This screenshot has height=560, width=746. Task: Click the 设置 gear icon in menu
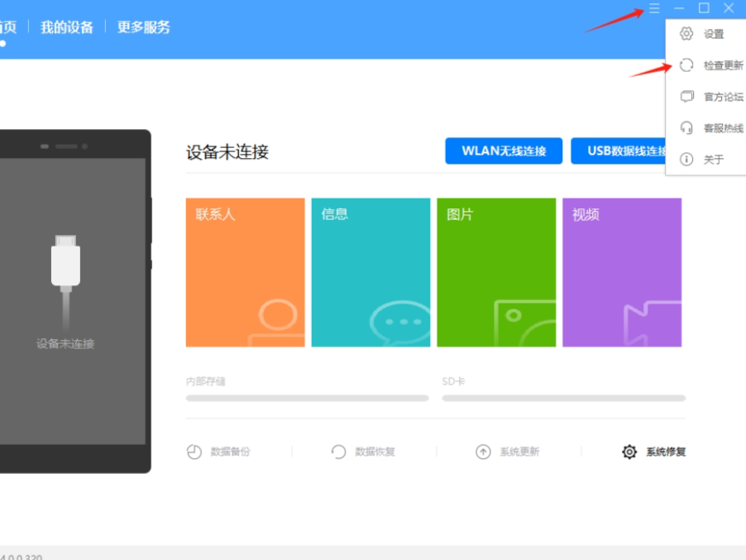[x=686, y=34]
